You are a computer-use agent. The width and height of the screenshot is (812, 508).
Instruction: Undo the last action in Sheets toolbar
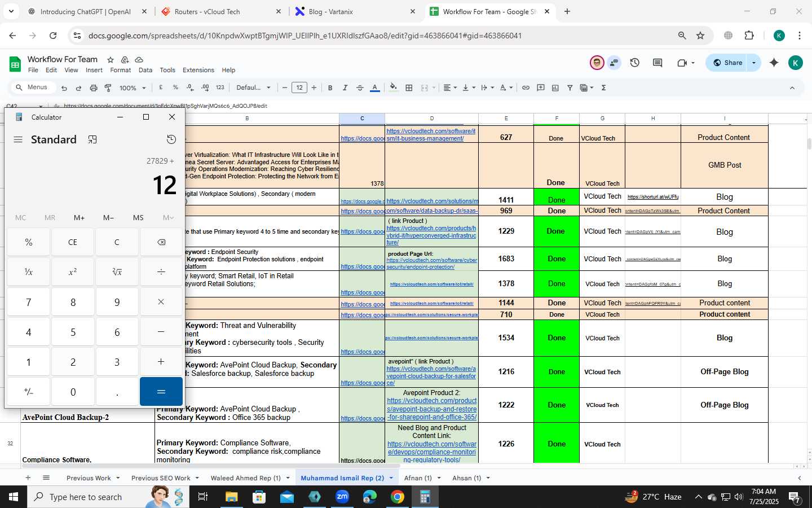tap(64, 88)
